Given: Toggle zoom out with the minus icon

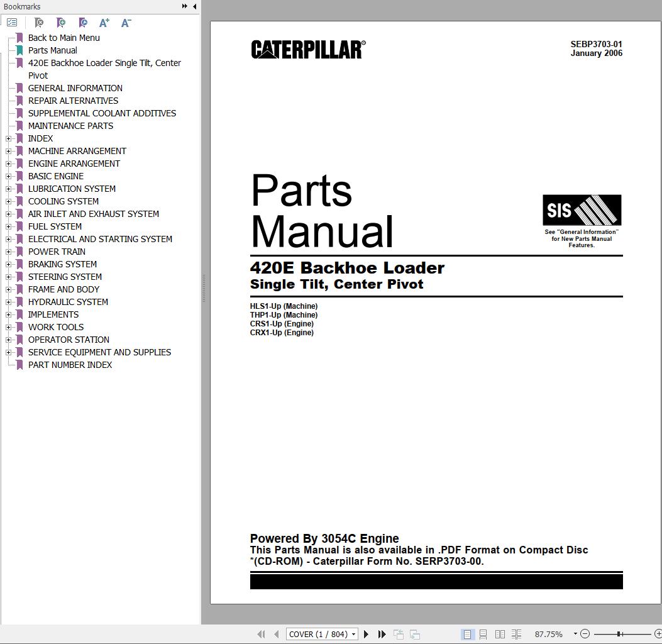Looking at the screenshot, I should pos(584,634).
